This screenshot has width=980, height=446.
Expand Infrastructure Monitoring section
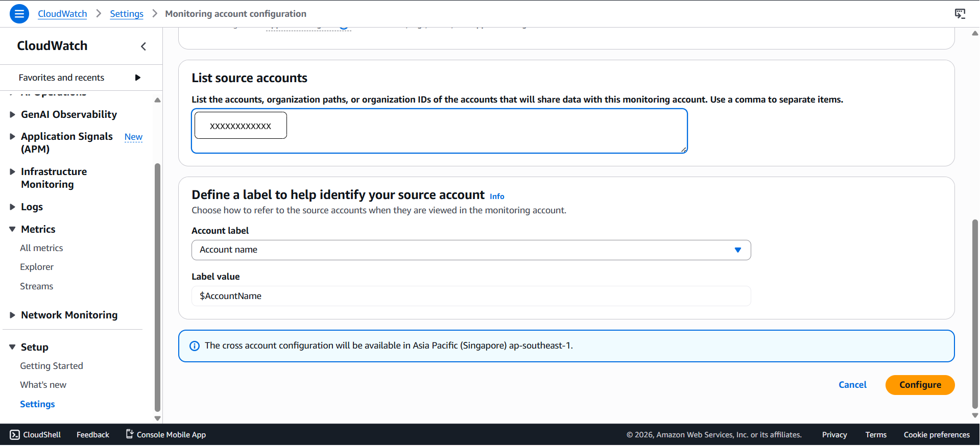(12, 172)
